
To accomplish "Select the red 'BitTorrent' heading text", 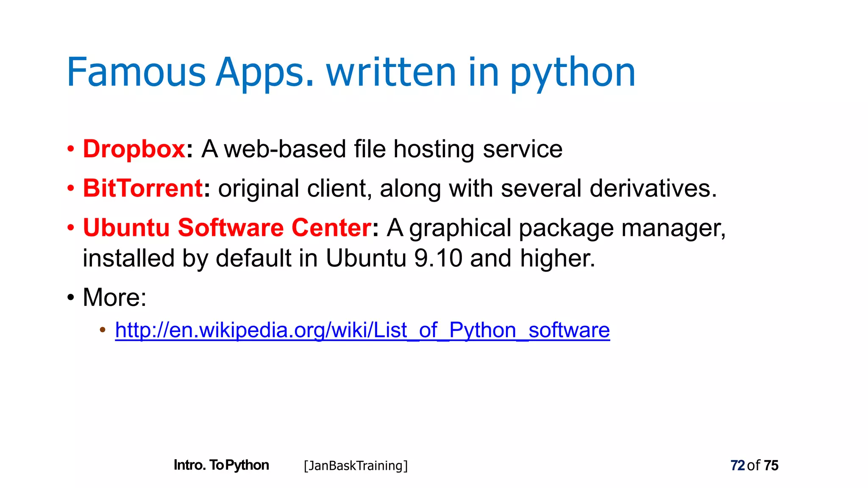I will click(x=143, y=188).
